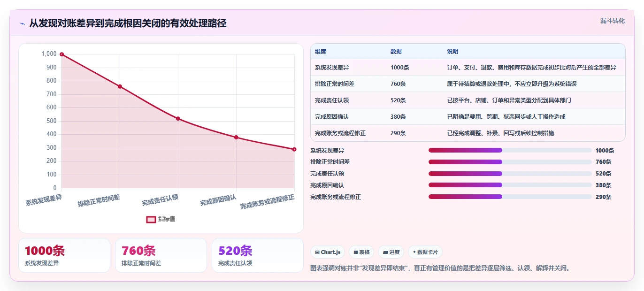Click the x-axis label 系统发现差异

pos(44,200)
